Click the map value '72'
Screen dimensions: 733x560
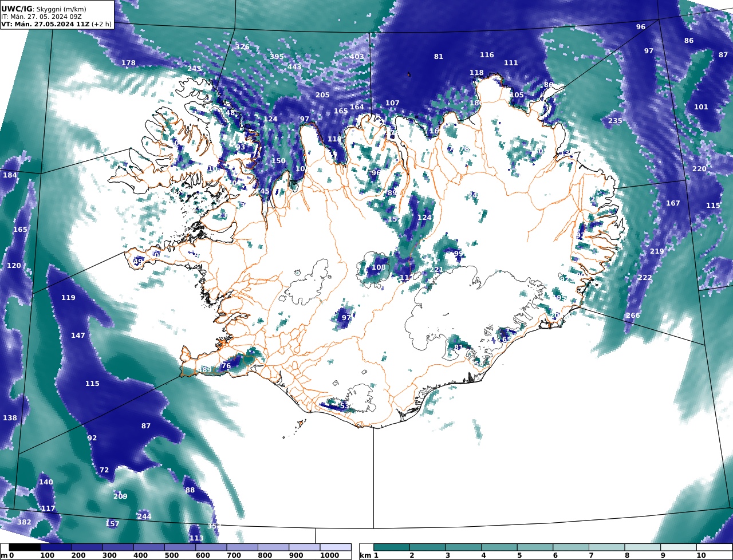click(x=104, y=470)
